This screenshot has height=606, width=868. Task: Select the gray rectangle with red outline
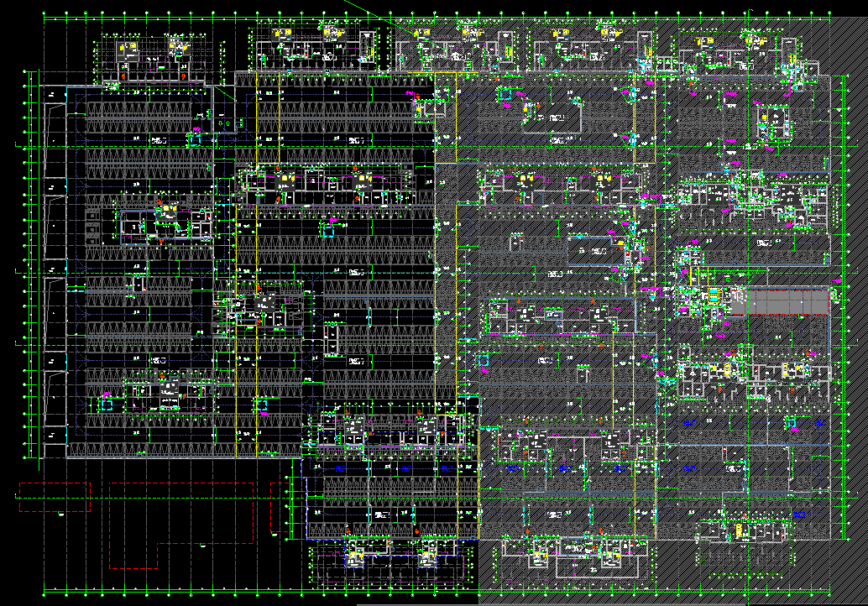click(779, 302)
